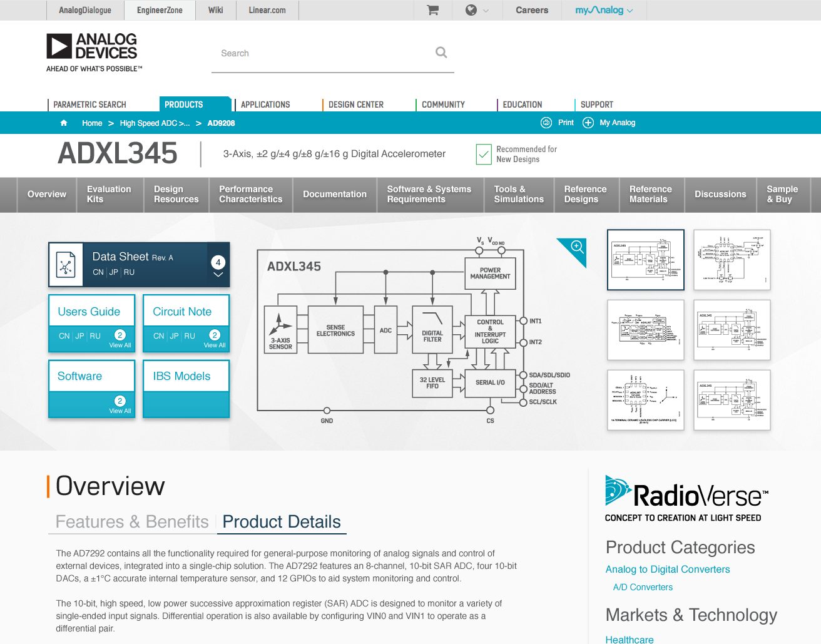This screenshot has width=821, height=644.
Task: Select CN language for Data Sheet
Action: [98, 272]
